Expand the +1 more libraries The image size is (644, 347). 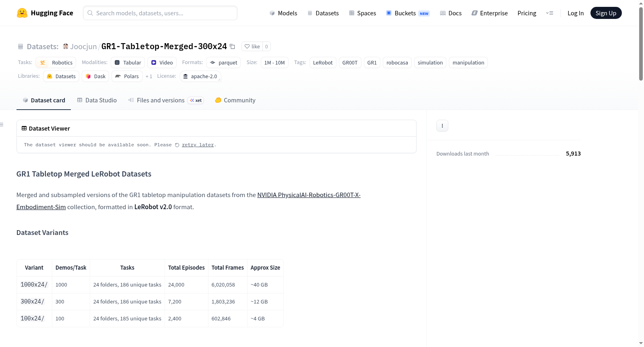pyautogui.click(x=149, y=76)
